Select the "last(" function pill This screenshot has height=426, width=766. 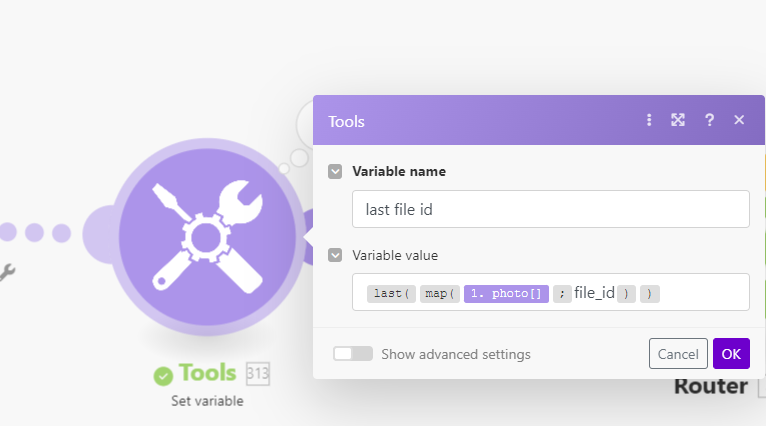pyautogui.click(x=392, y=293)
